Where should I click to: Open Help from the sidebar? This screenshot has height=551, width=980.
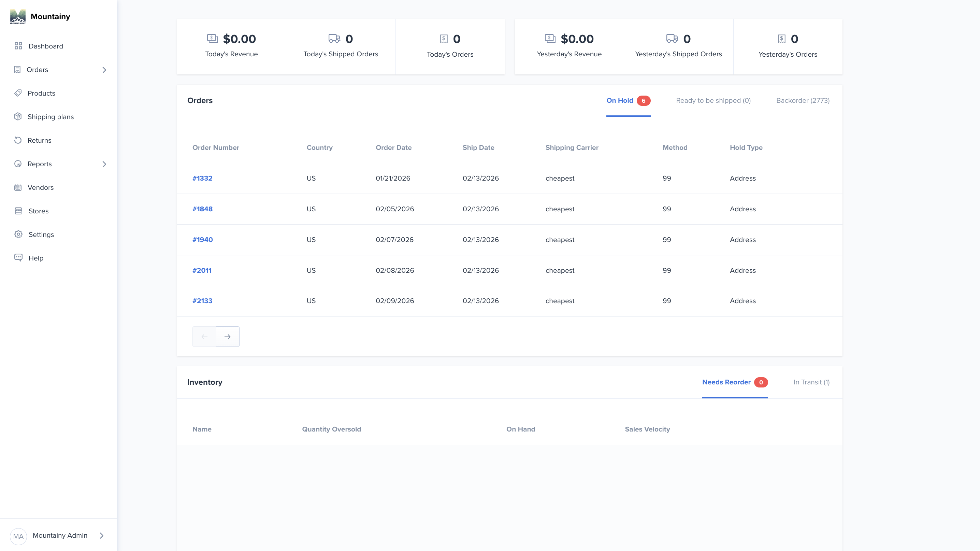[36, 258]
